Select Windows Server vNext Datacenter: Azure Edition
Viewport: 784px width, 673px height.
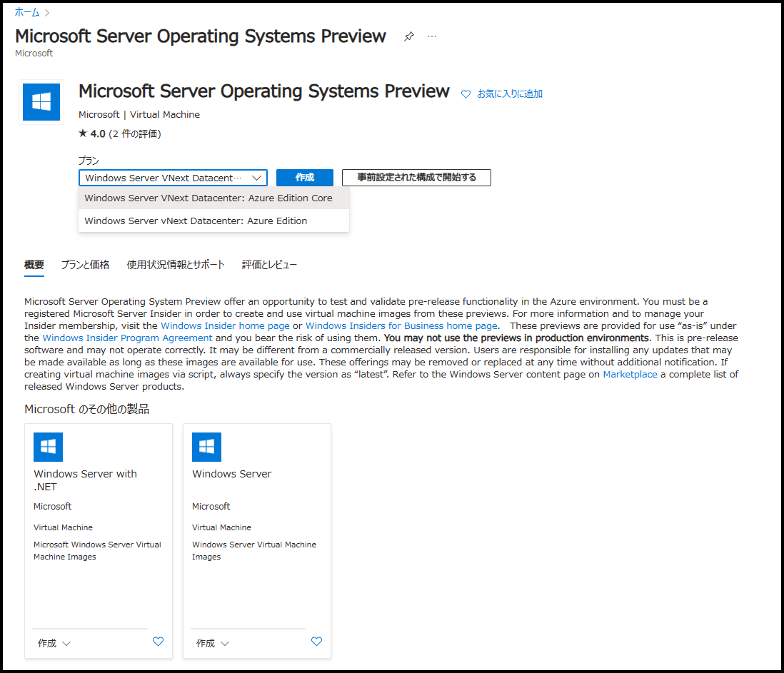[213, 221]
